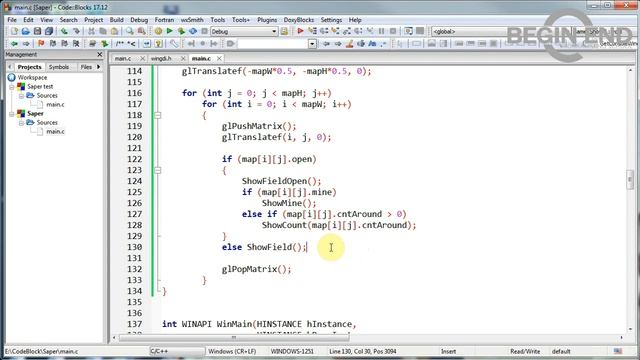
Task: Click the Open file icon
Action: click(x=26, y=31)
